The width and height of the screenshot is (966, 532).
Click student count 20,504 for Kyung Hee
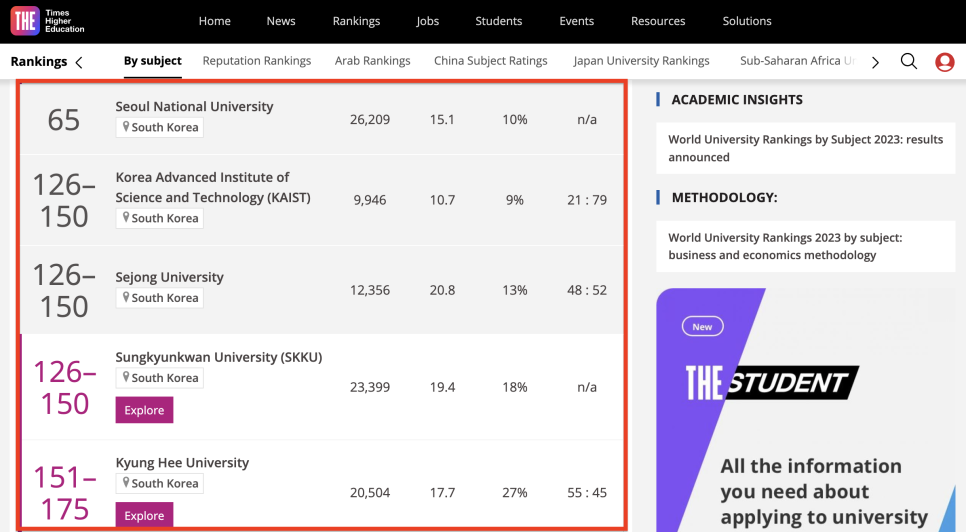[370, 493]
